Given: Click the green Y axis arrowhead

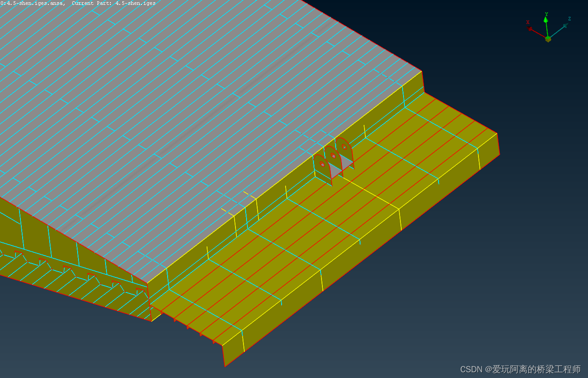Looking at the screenshot, I should pyautogui.click(x=546, y=20).
